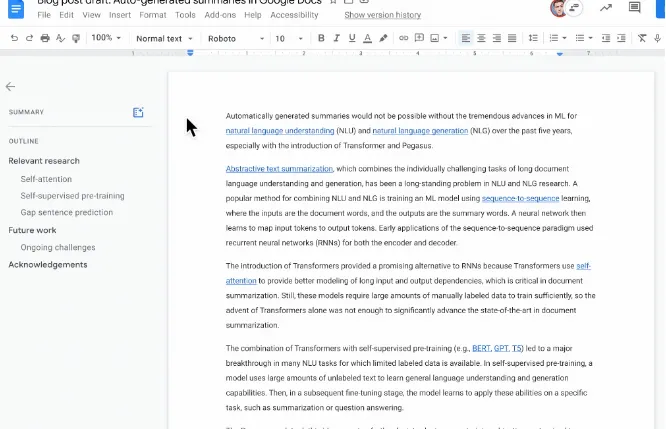Toggle Bold formatting
The image size is (666, 429).
point(321,38)
